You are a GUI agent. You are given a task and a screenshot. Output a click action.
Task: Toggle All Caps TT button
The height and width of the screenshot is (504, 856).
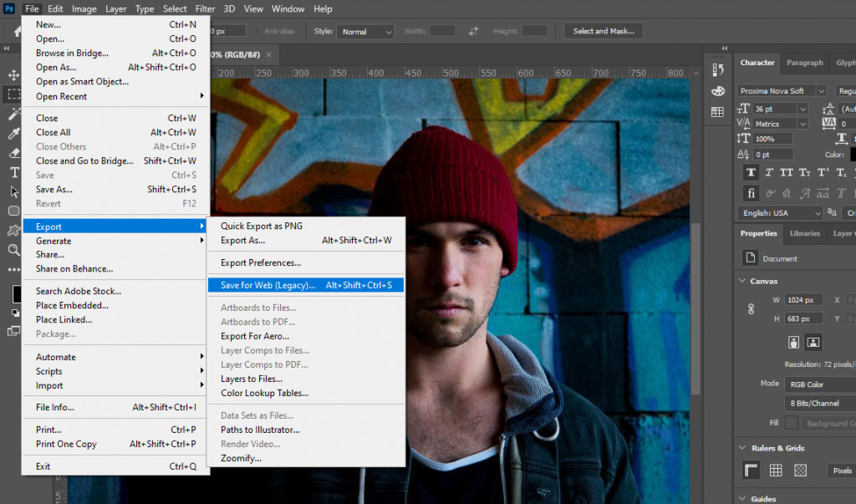pos(786,172)
